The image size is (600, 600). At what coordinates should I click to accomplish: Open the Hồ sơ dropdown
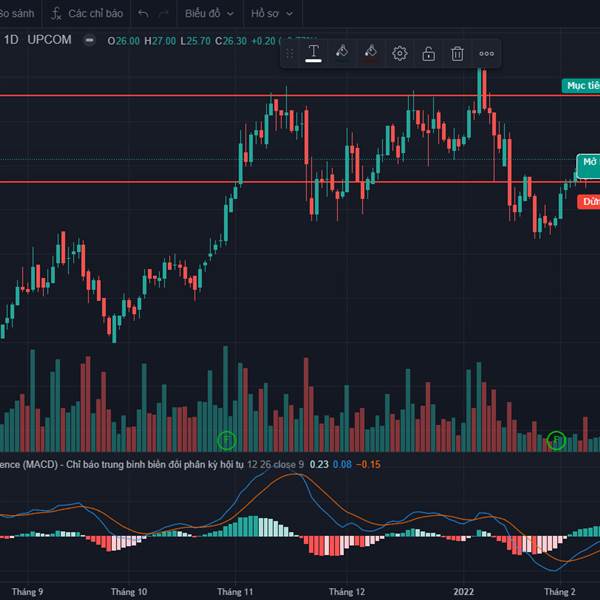tap(272, 14)
